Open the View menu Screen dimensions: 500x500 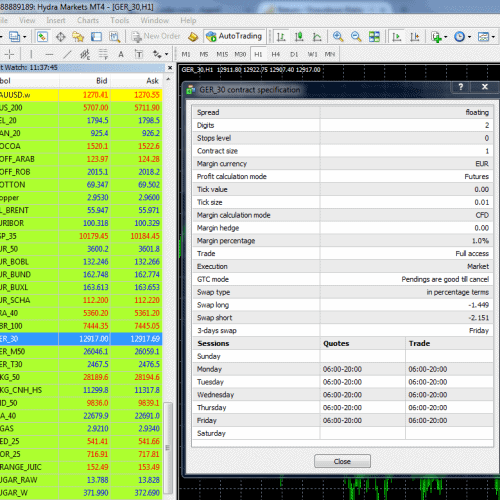click(x=27, y=21)
